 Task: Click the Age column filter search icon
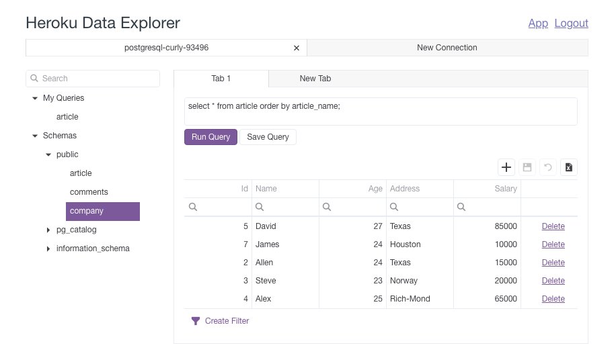click(x=327, y=207)
